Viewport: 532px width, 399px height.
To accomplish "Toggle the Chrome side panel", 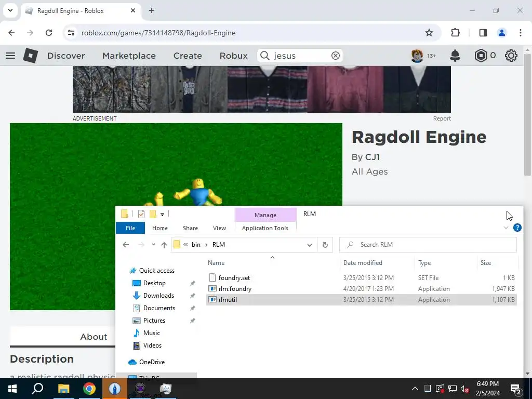I will [x=483, y=33].
